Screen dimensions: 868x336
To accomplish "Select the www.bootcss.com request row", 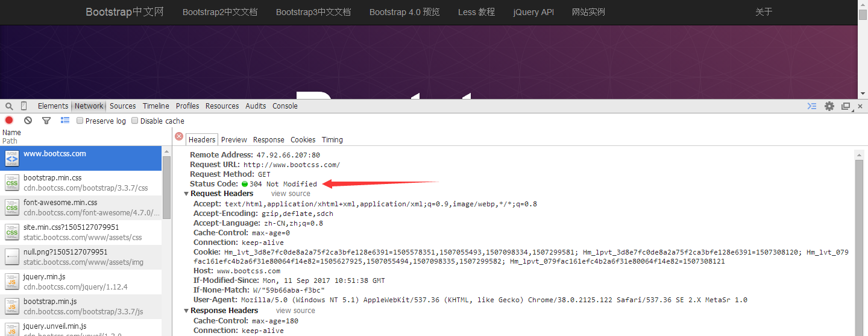I will (x=81, y=159).
